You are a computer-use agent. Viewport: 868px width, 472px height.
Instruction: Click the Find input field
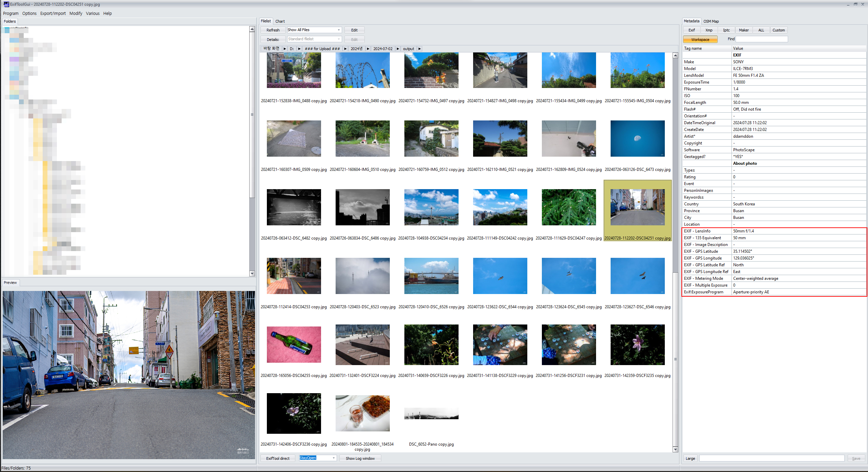(762, 39)
